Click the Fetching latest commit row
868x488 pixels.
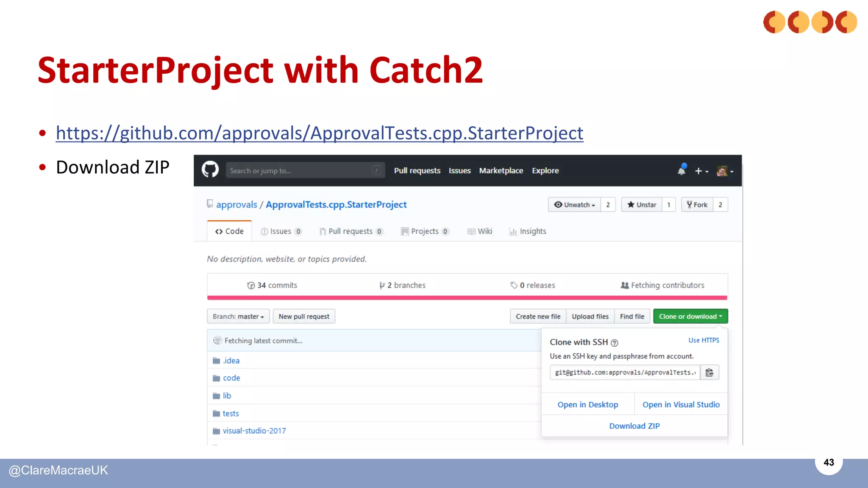tap(374, 341)
